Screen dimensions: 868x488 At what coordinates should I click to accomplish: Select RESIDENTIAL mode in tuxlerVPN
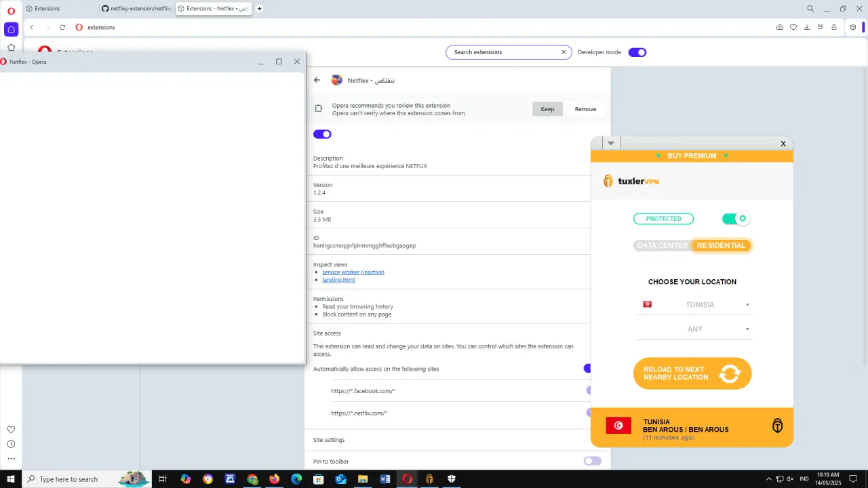[721, 245]
